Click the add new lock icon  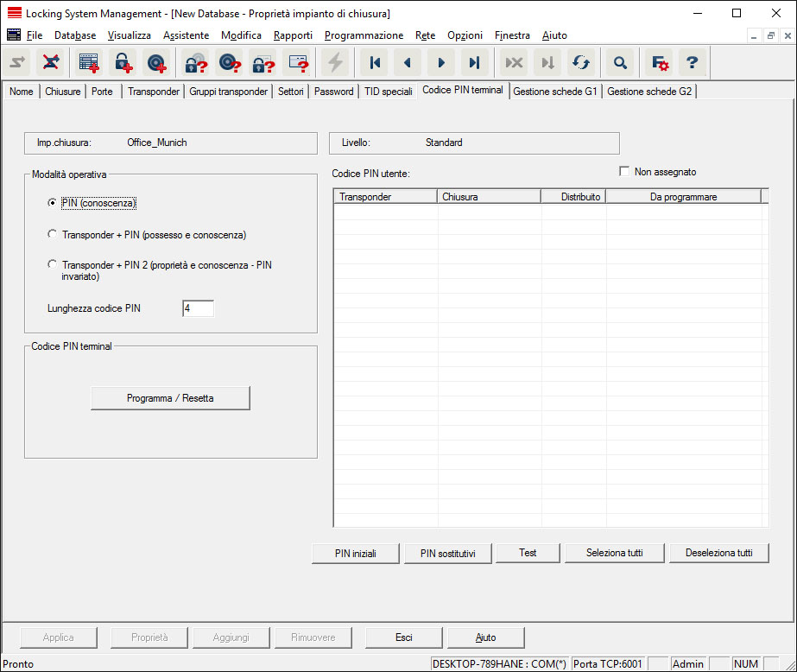point(122,62)
